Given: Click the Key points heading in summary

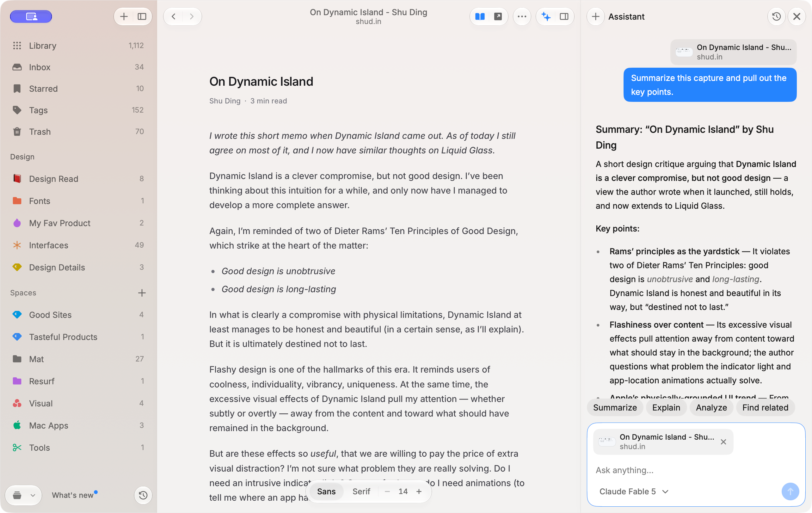Looking at the screenshot, I should [618, 229].
